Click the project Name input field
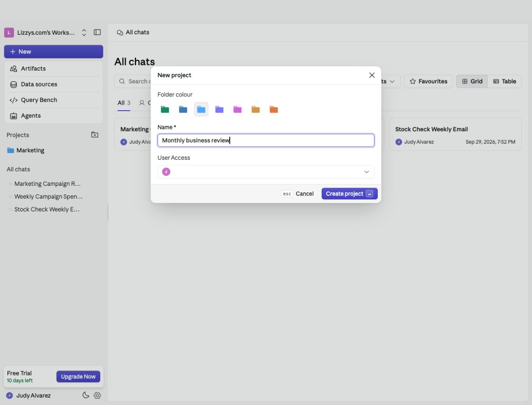This screenshot has width=532, height=405. [266, 140]
